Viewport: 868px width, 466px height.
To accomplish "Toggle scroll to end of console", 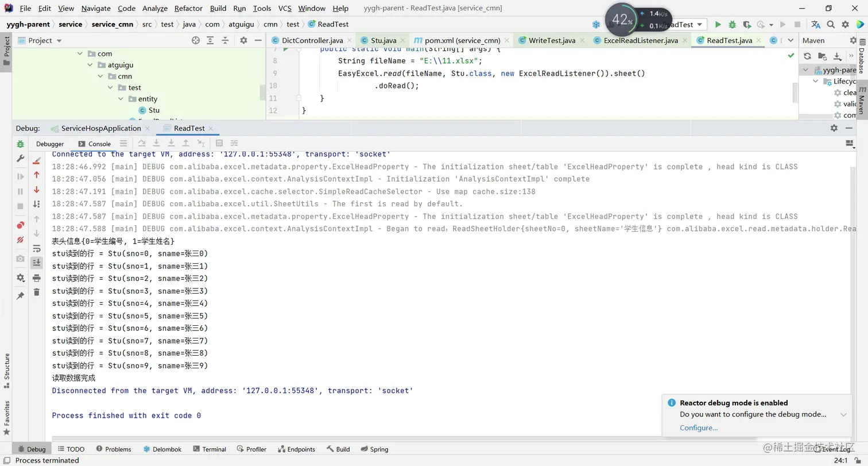I will coord(37,263).
